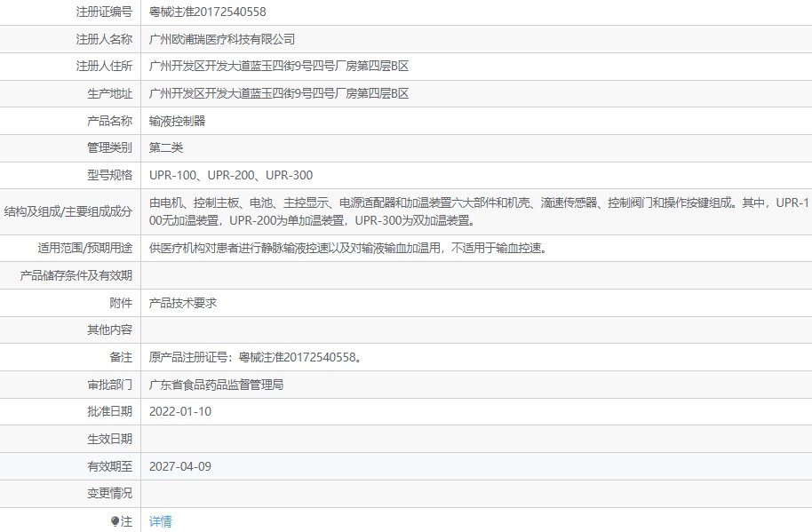Click the 管理类别 label
The image size is (812, 532).
[x=110, y=147]
